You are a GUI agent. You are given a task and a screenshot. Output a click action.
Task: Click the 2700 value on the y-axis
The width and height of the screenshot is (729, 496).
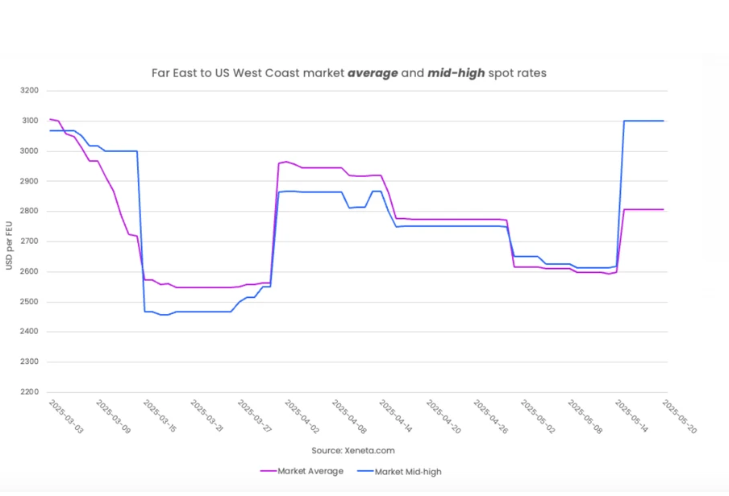point(29,241)
